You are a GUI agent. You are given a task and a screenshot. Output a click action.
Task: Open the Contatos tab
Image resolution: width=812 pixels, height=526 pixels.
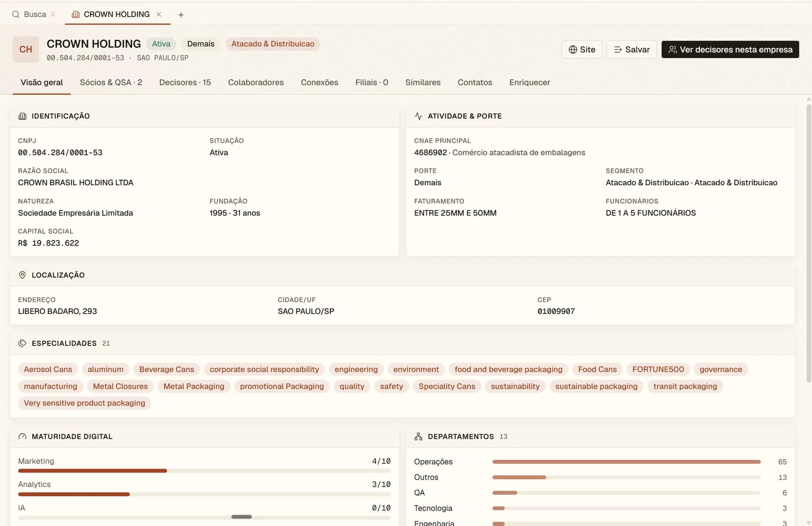point(475,82)
